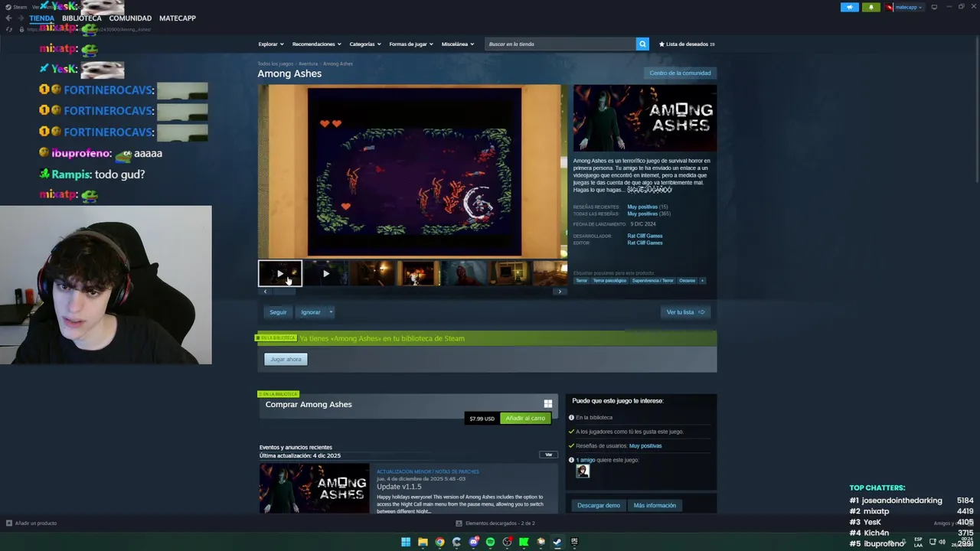Select the red creature screenshot thumbnail
The width and height of the screenshot is (980, 551).
[464, 273]
